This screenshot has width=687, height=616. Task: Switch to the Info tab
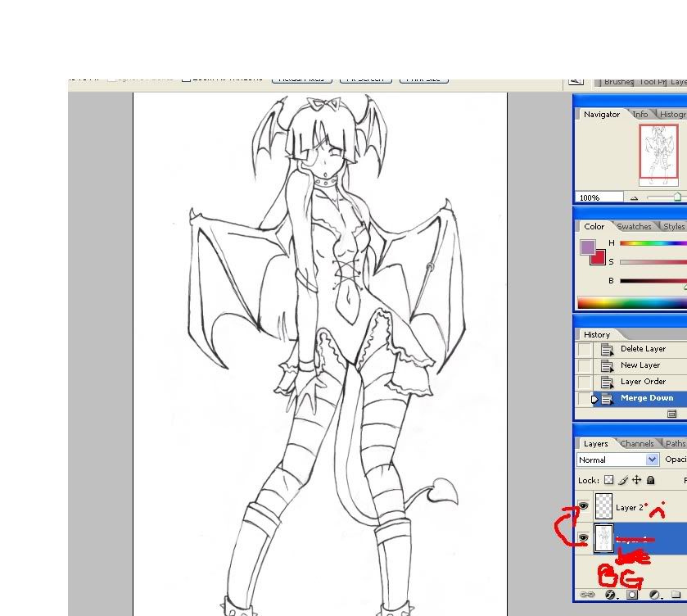pos(640,114)
